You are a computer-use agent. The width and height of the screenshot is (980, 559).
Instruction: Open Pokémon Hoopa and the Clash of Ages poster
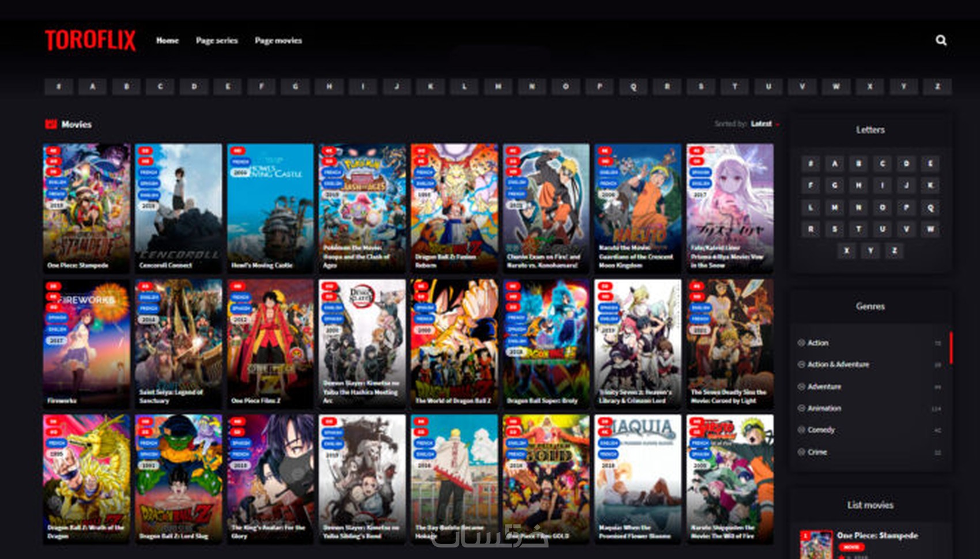pos(362,209)
